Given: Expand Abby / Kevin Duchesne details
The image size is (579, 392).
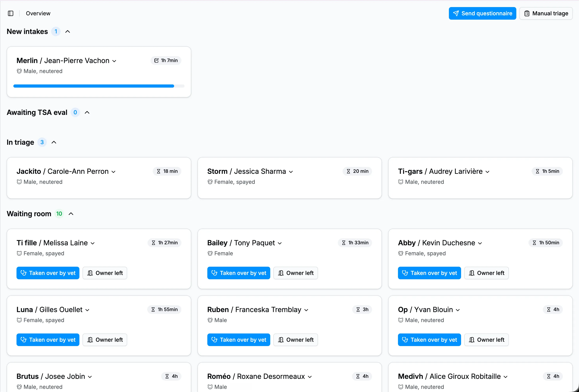Looking at the screenshot, I should coord(480,243).
